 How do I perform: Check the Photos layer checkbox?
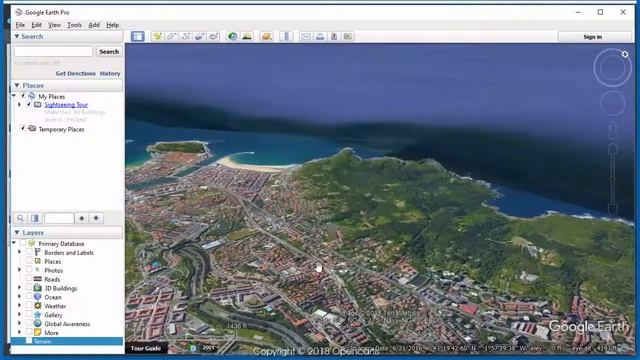[29, 270]
